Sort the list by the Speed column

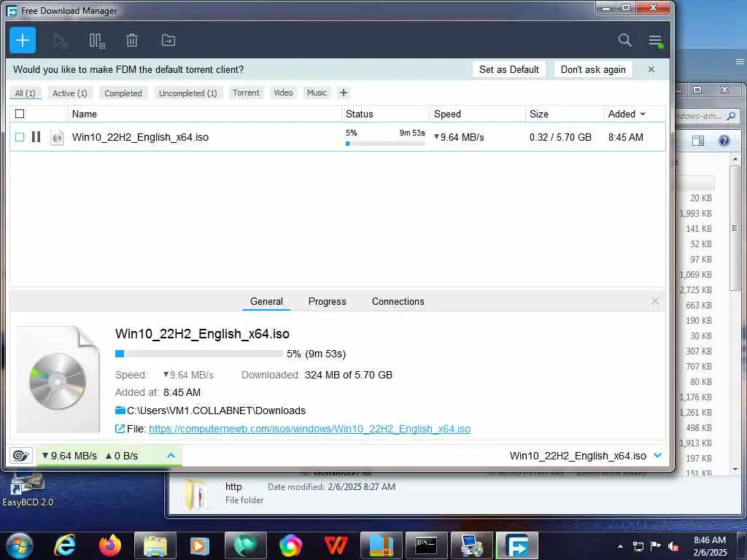coord(478,114)
